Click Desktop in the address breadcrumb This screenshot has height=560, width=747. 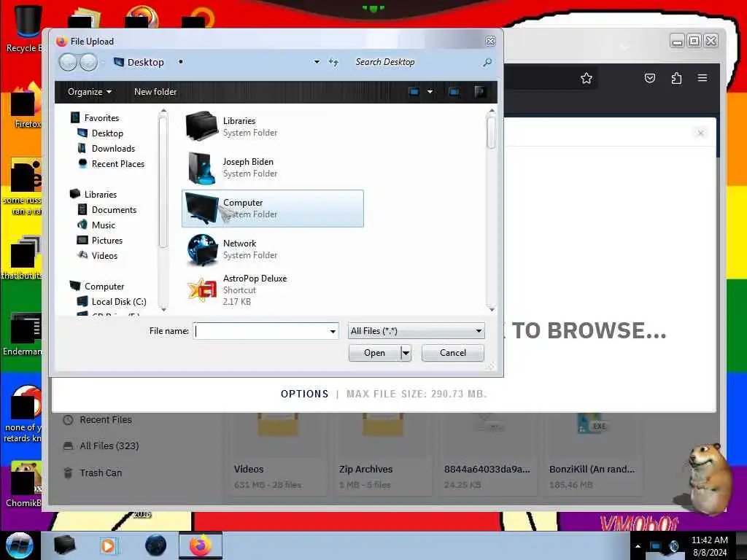[145, 62]
